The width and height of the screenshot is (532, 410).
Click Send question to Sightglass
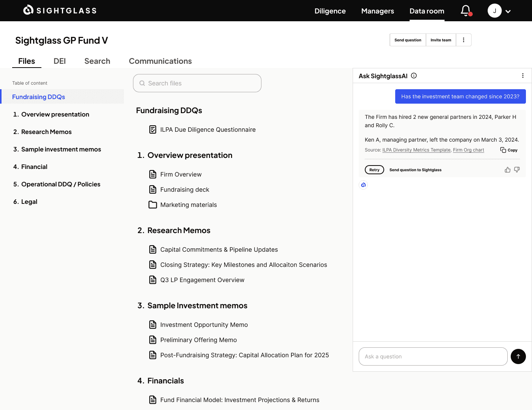[x=415, y=170]
